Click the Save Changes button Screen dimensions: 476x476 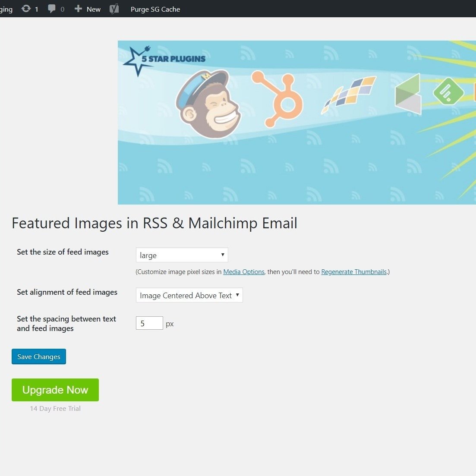tap(39, 356)
